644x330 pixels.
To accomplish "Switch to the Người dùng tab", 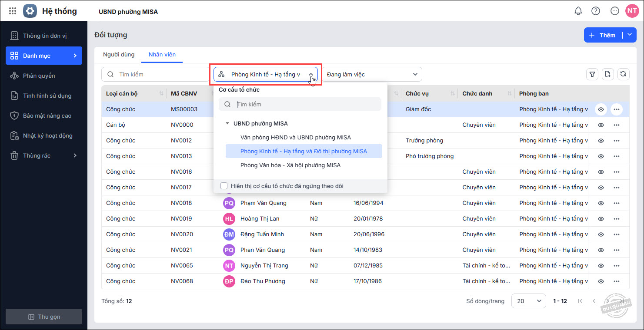I will 119,55.
